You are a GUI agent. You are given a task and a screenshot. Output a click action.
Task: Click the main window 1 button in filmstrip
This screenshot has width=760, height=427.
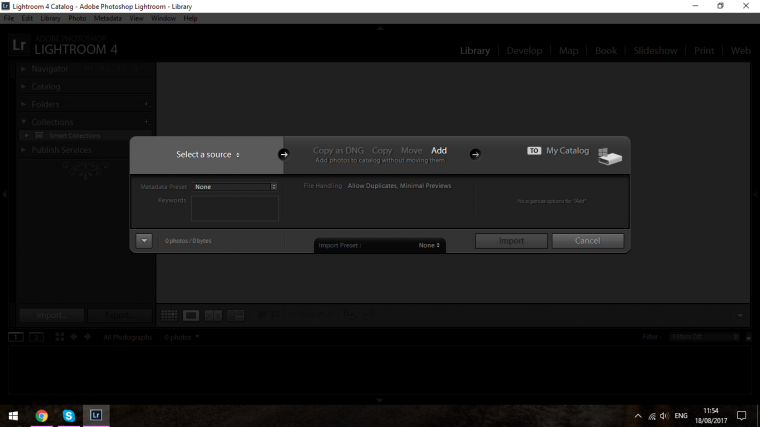[x=16, y=337]
